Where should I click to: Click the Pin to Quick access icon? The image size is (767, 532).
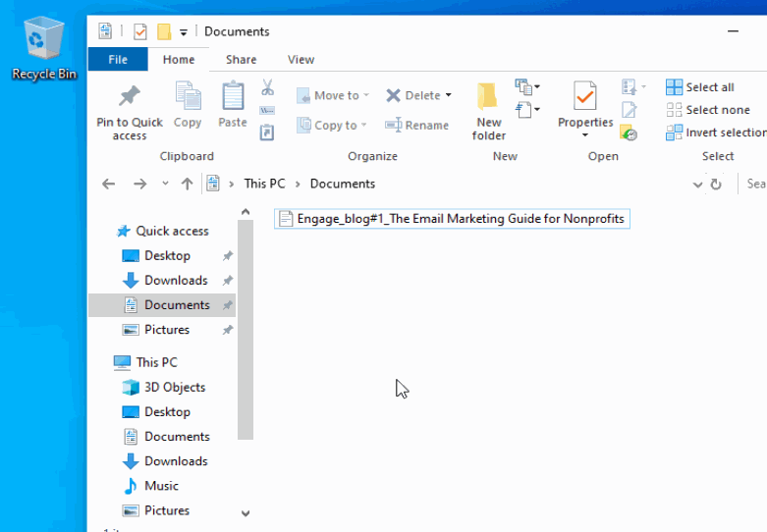click(129, 98)
